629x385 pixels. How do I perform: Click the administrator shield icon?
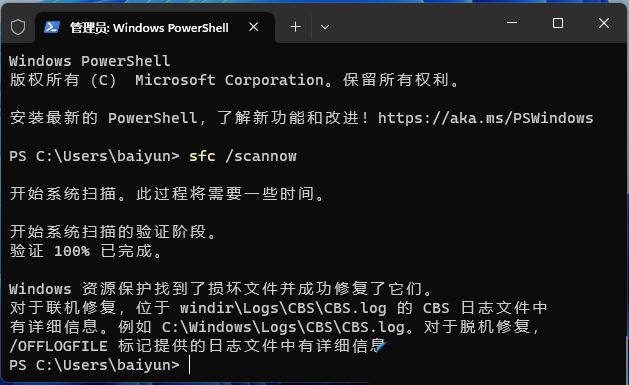[18, 27]
